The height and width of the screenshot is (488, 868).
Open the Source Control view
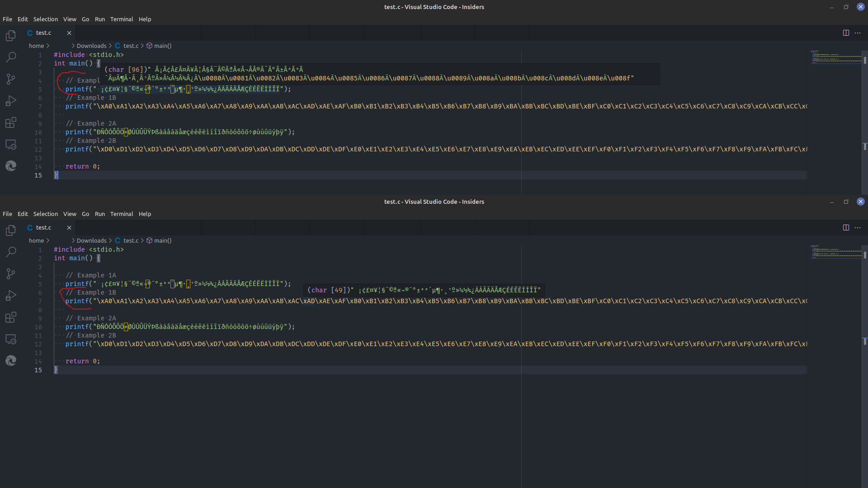click(x=11, y=79)
